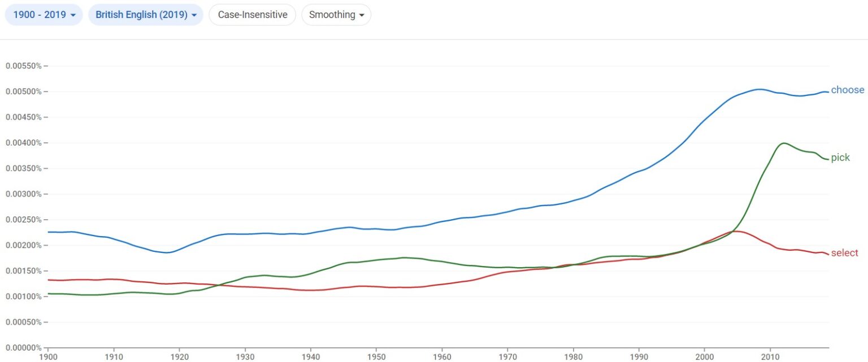Viewport: 868px width, 362px height.
Task: Select the 0.00400% y-axis tick label
Action: pos(23,143)
